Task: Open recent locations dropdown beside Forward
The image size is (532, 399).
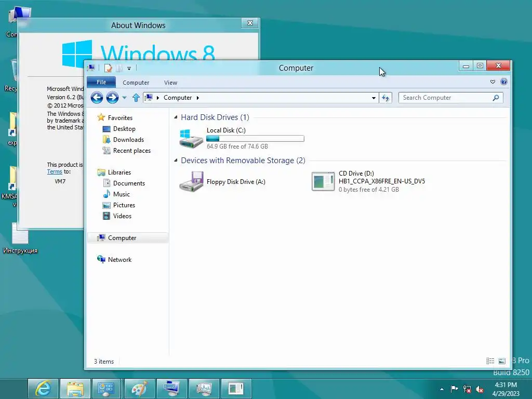Action: pos(125,98)
